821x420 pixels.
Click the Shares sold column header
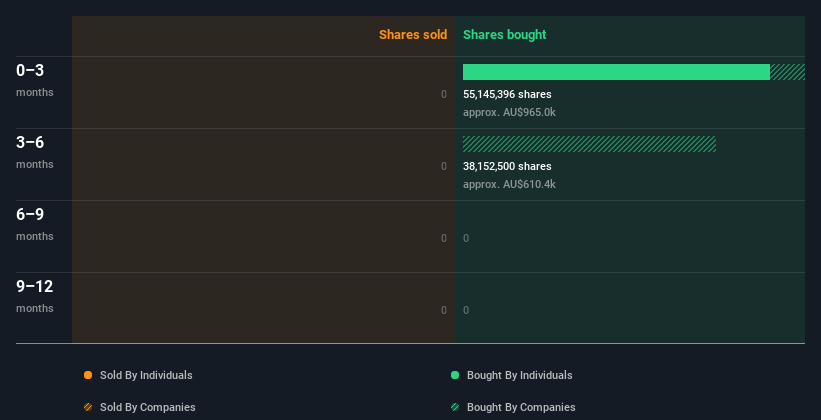(413, 35)
